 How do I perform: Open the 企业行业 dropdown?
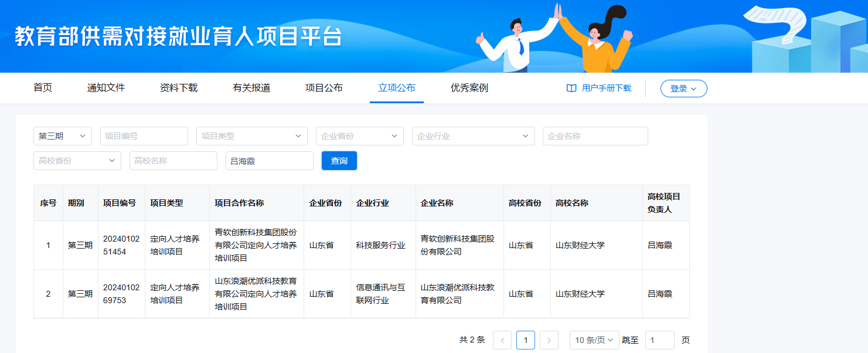tap(473, 136)
